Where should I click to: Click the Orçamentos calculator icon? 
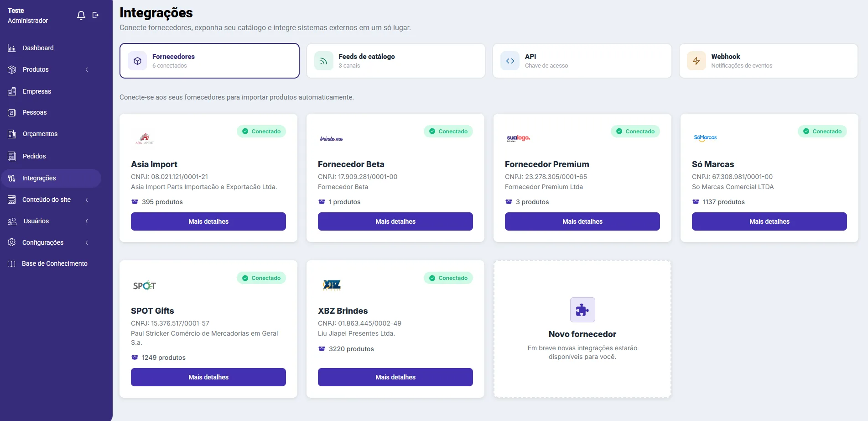12,134
